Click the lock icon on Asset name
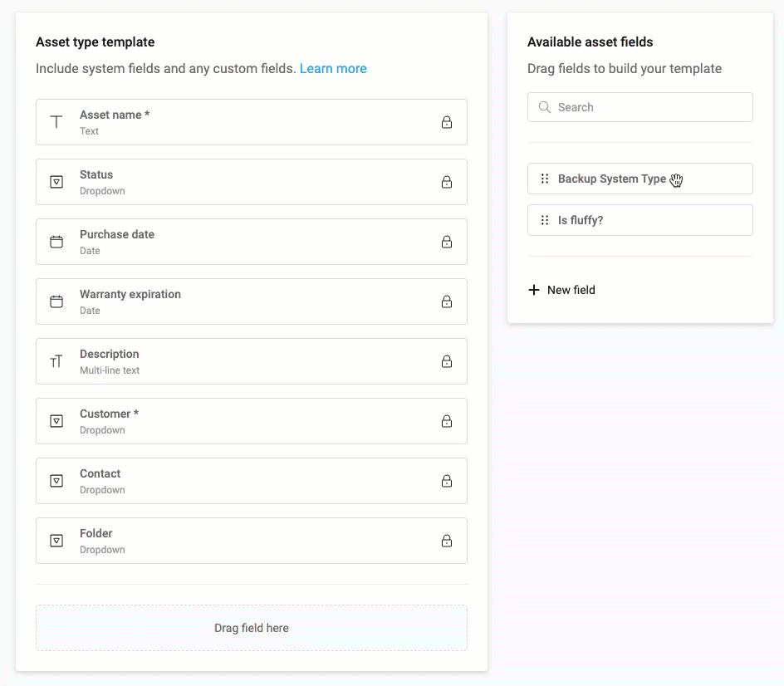This screenshot has height=686, width=784. point(447,123)
